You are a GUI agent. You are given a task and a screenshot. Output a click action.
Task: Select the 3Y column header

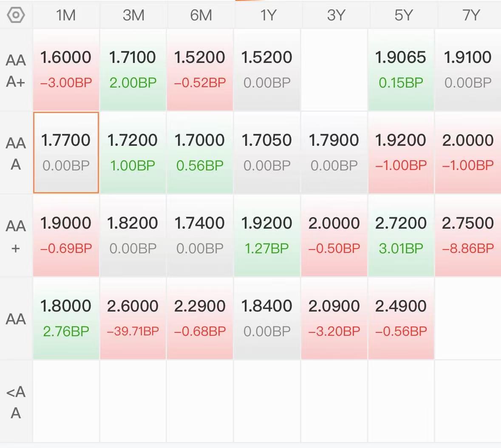tap(336, 15)
